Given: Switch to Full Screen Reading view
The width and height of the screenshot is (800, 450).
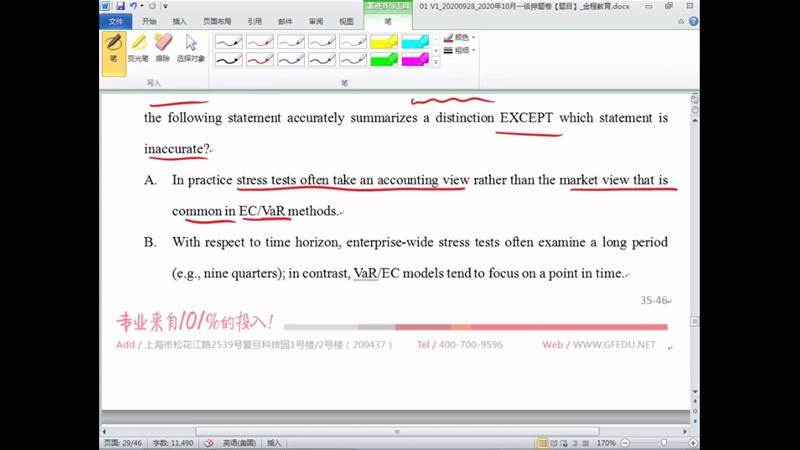Looking at the screenshot, I should coord(554,443).
